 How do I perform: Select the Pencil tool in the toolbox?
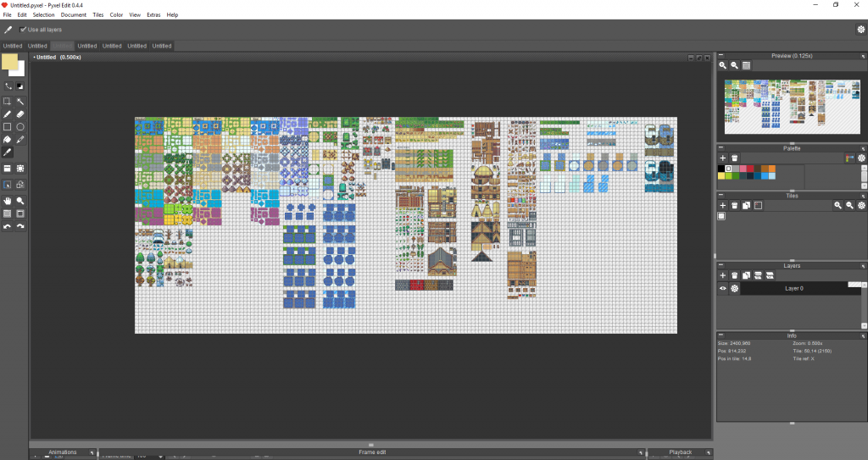(7, 114)
